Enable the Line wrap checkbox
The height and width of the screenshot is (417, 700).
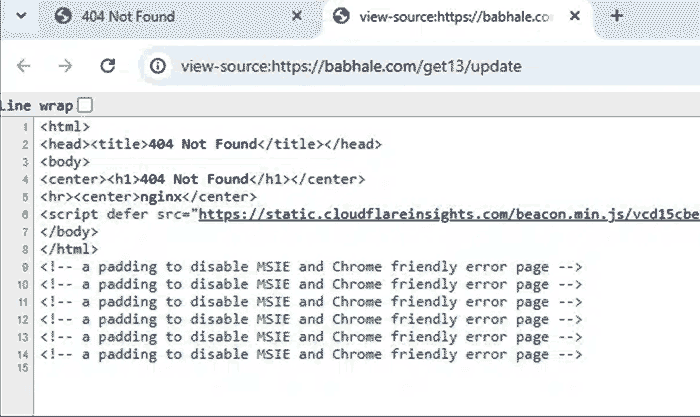84,105
